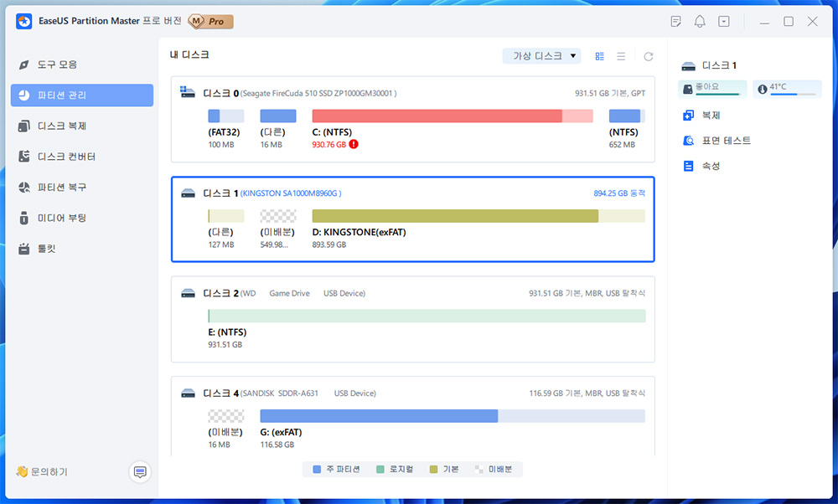Image resolution: width=838 pixels, height=504 pixels.
Task: Select the 652 MB NTFS partition
Action: click(627, 116)
